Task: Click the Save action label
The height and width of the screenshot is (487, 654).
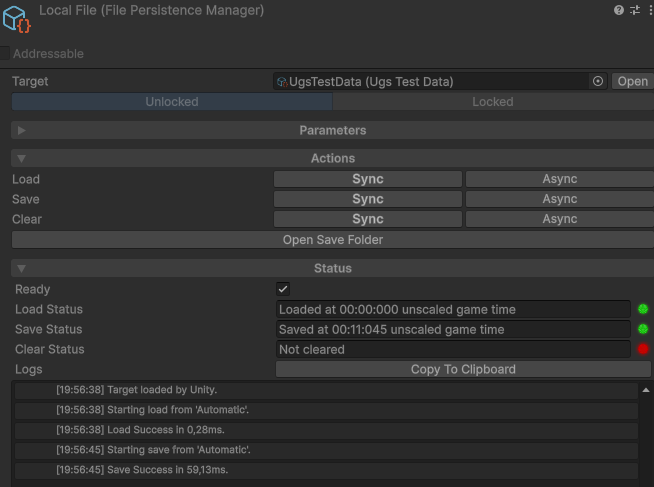Action: (26, 199)
